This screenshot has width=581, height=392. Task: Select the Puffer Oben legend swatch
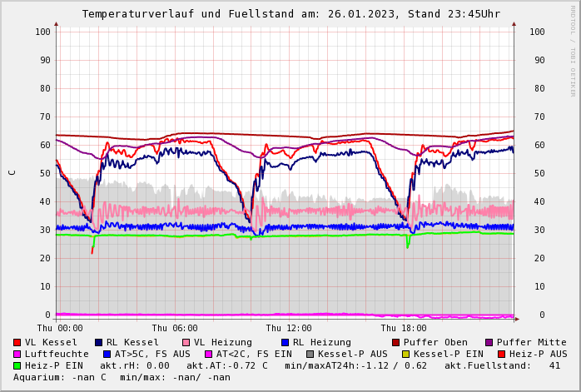click(x=395, y=342)
